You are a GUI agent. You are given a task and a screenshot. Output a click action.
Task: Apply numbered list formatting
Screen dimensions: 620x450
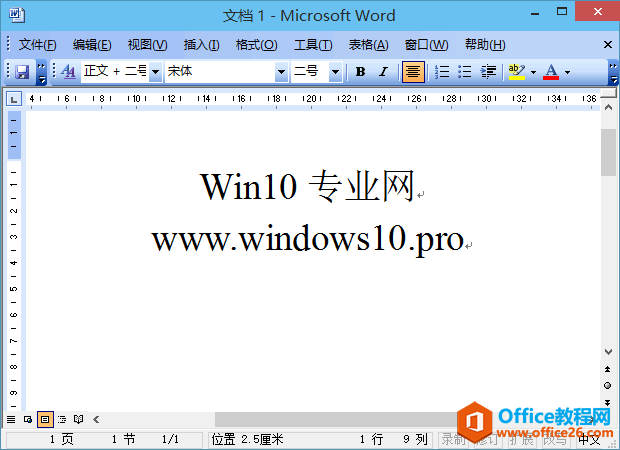click(x=442, y=72)
